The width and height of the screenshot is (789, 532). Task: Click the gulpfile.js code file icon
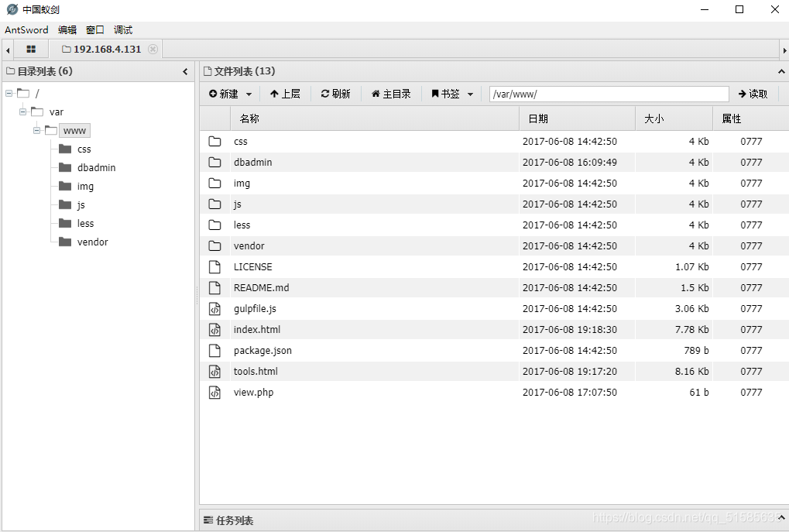[214, 308]
